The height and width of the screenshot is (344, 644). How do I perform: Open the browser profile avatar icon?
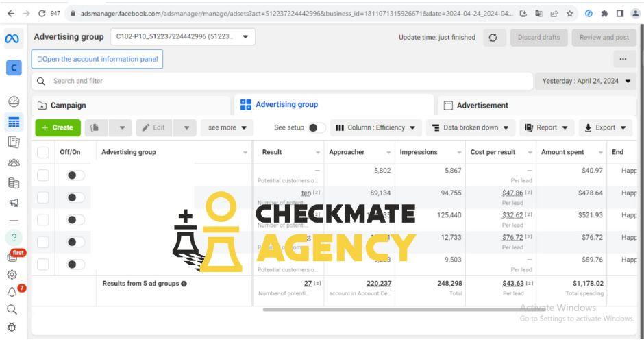(x=635, y=14)
